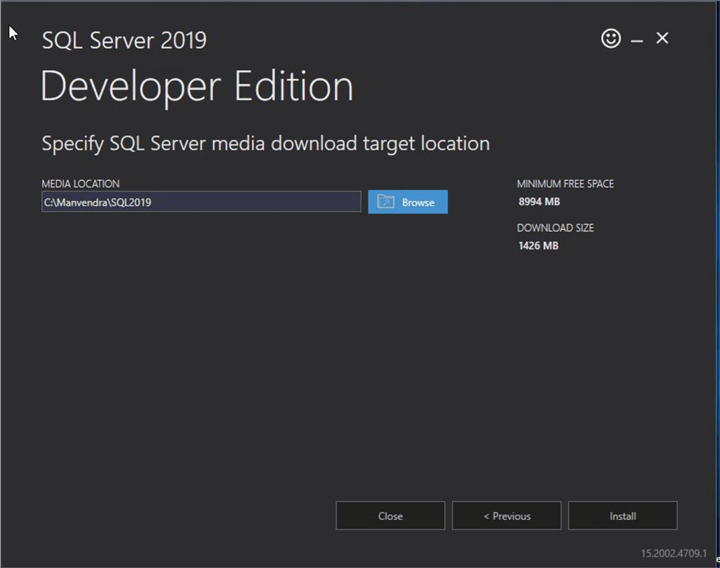Image resolution: width=720 pixels, height=568 pixels.
Task: Select the 8994 MB free space value
Action: click(x=538, y=202)
